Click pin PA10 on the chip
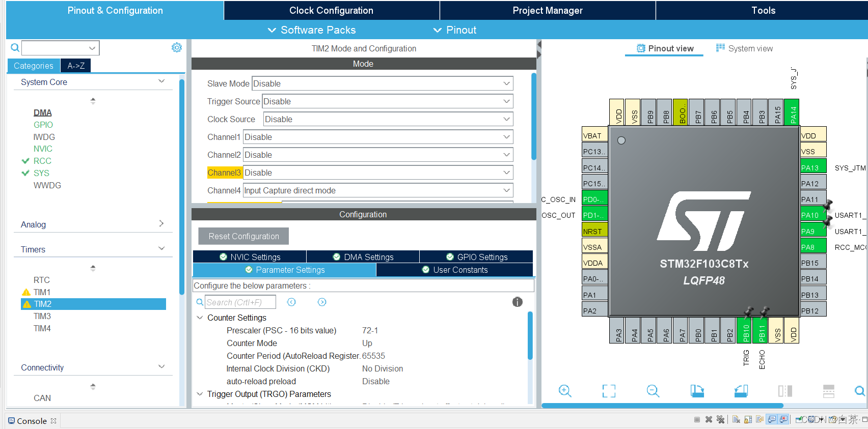Viewport: 868px width, 429px height. click(x=813, y=215)
